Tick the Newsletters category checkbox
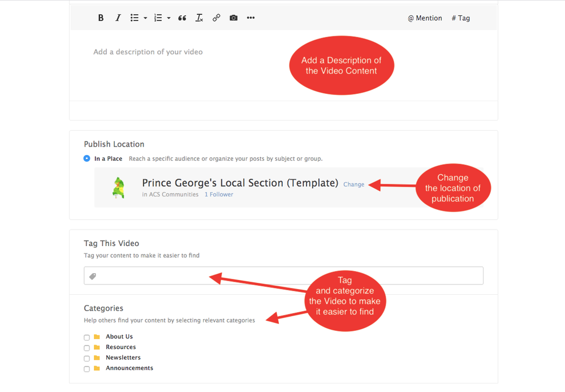Viewport: 565px width, 392px height. coord(87,359)
